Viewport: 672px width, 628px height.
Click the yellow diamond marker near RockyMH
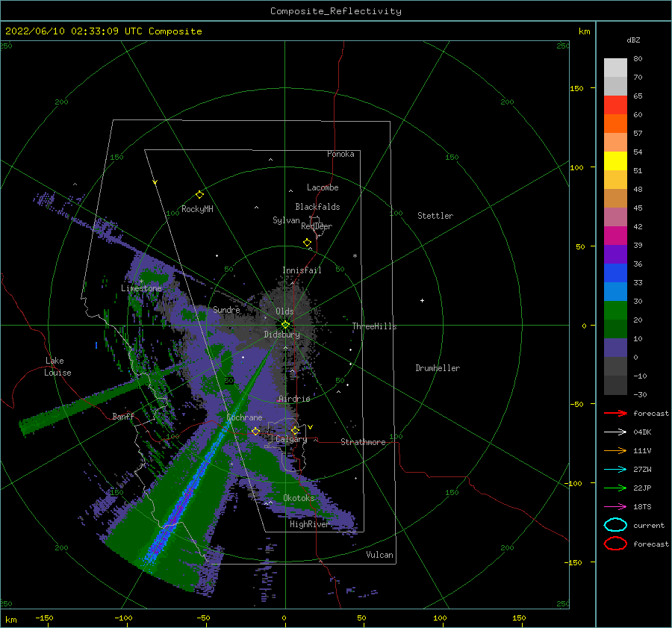click(199, 195)
